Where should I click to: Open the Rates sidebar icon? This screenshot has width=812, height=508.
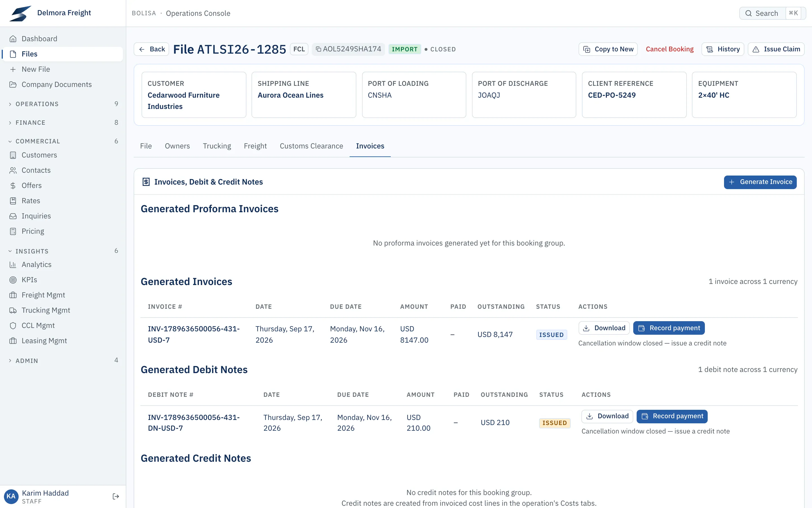(x=13, y=201)
